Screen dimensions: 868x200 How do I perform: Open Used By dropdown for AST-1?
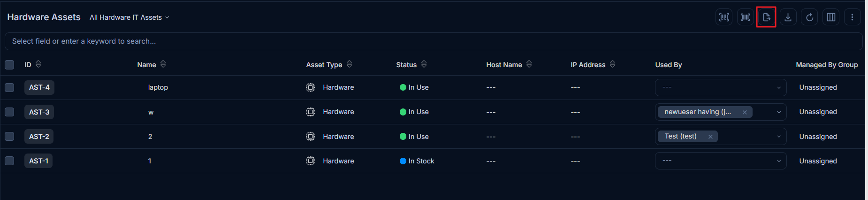pos(721,161)
